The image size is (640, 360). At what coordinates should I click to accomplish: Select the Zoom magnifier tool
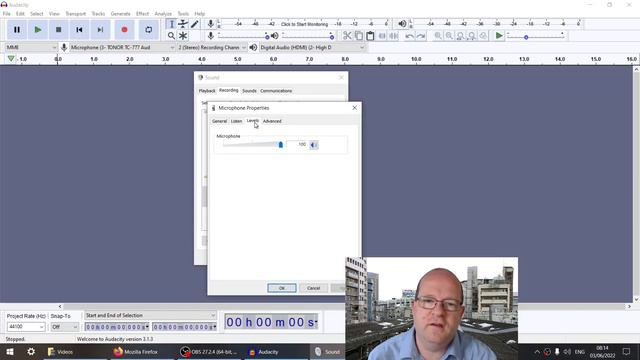171,36
